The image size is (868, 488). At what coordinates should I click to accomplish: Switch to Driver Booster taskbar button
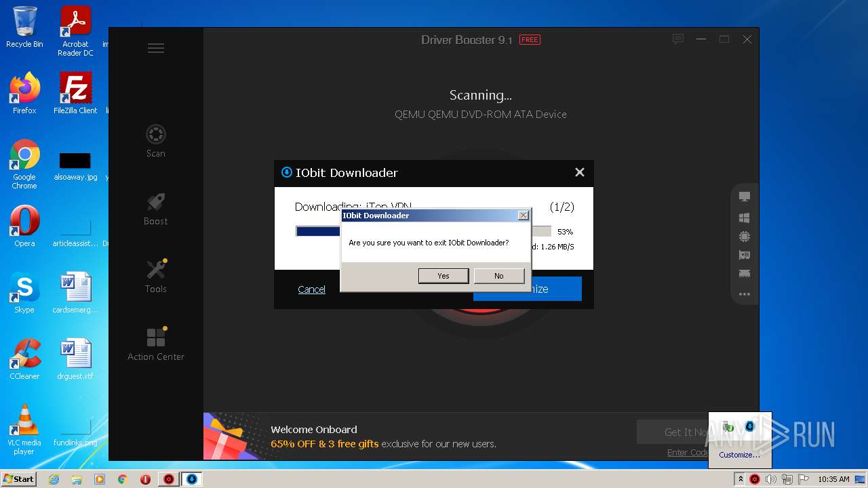click(169, 479)
